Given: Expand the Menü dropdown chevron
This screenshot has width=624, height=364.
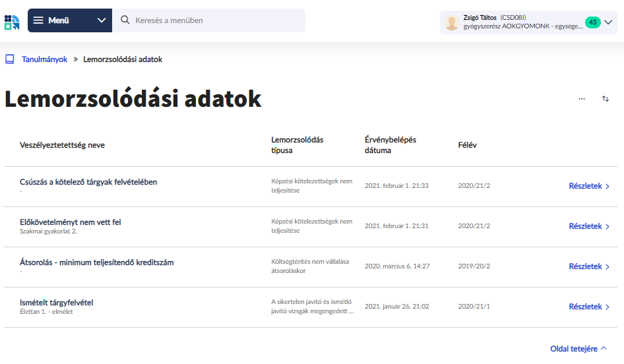Looking at the screenshot, I should (101, 20).
